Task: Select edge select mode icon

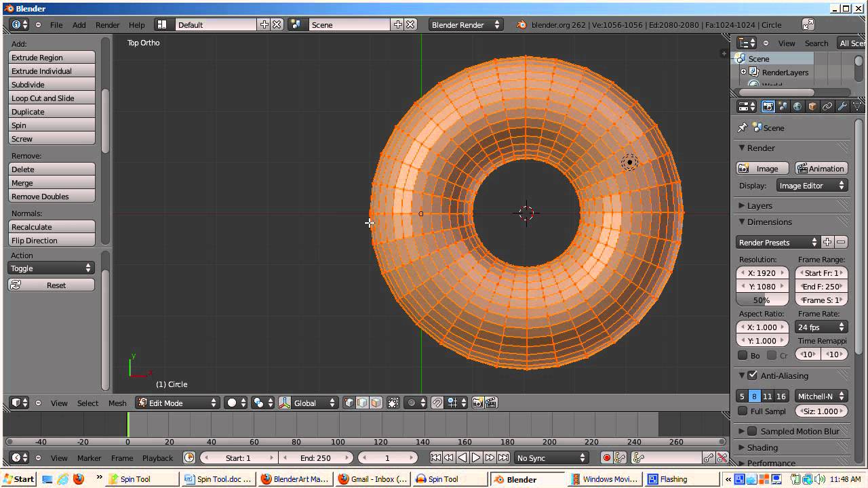Action: pos(362,403)
